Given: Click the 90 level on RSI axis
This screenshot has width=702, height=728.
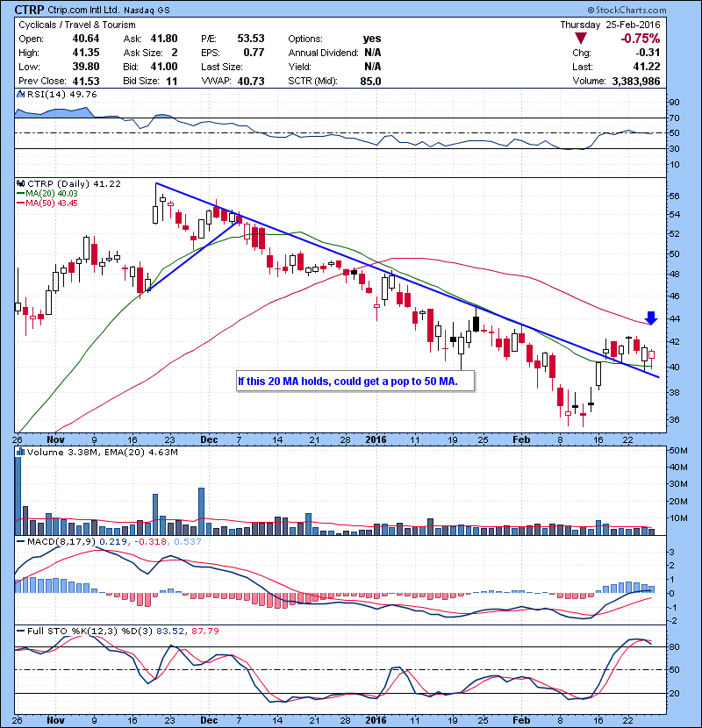Looking at the screenshot, I should tap(674, 102).
